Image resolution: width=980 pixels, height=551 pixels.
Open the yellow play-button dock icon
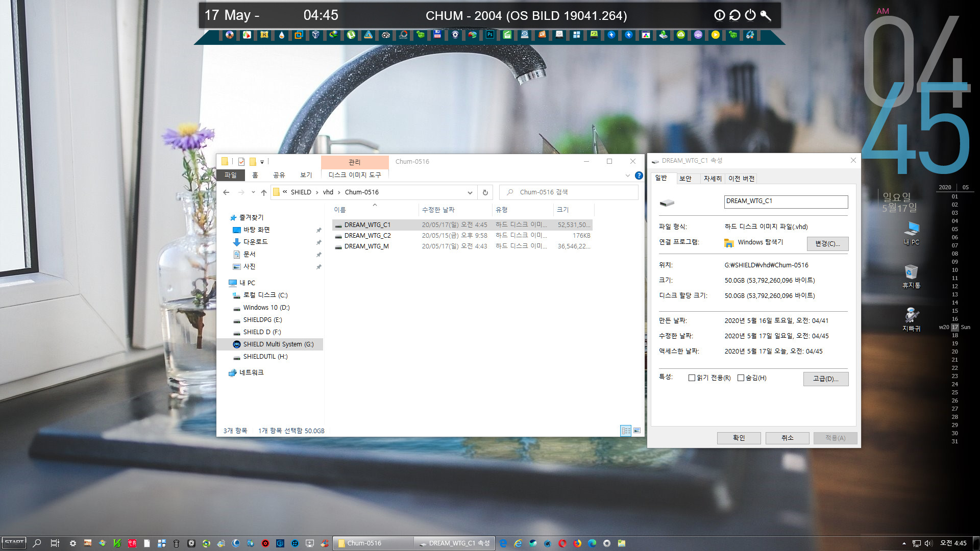[x=716, y=35]
